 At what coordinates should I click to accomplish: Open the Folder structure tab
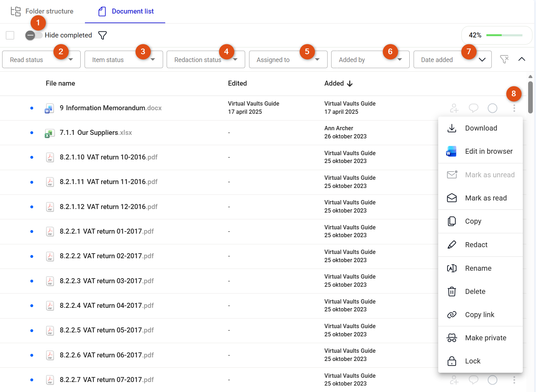click(42, 11)
